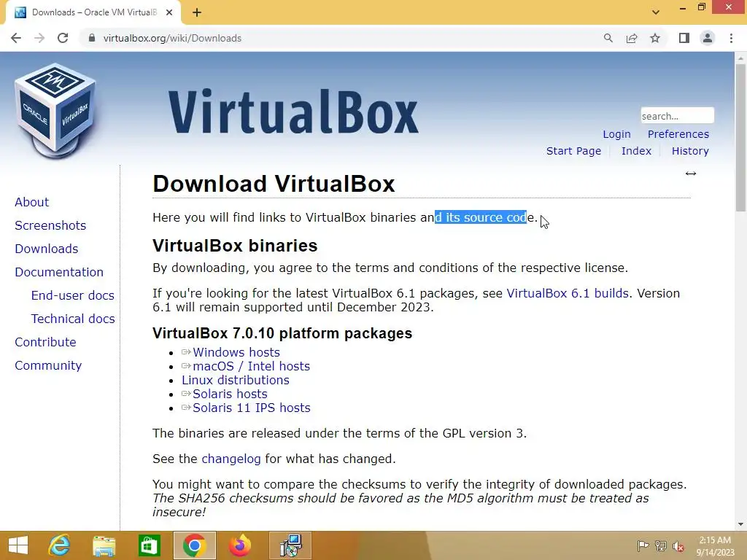This screenshot has width=747, height=560.
Task: Go back using the browser back arrow
Action: 16,38
